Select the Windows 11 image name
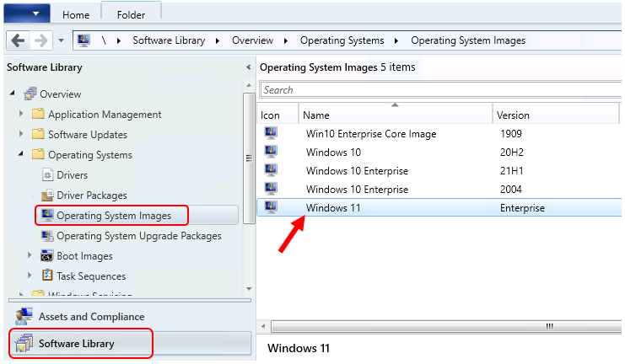 (x=333, y=208)
